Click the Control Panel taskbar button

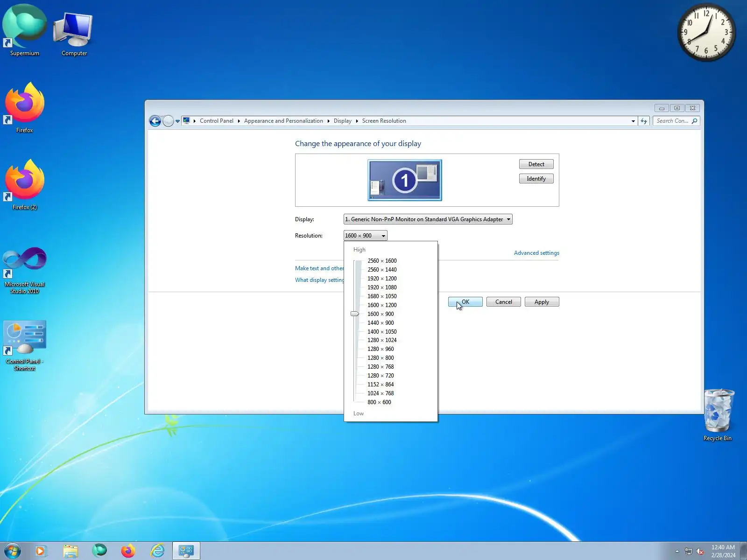click(x=186, y=551)
